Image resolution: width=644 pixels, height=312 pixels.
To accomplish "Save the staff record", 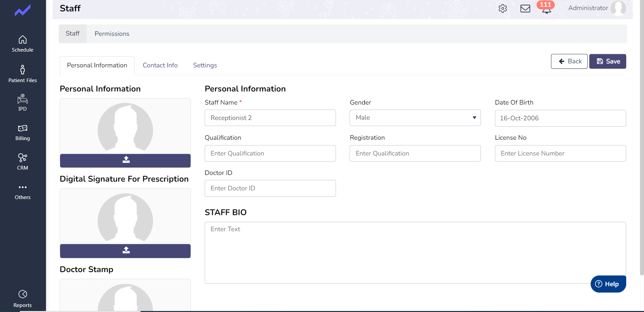I will click(x=607, y=61).
